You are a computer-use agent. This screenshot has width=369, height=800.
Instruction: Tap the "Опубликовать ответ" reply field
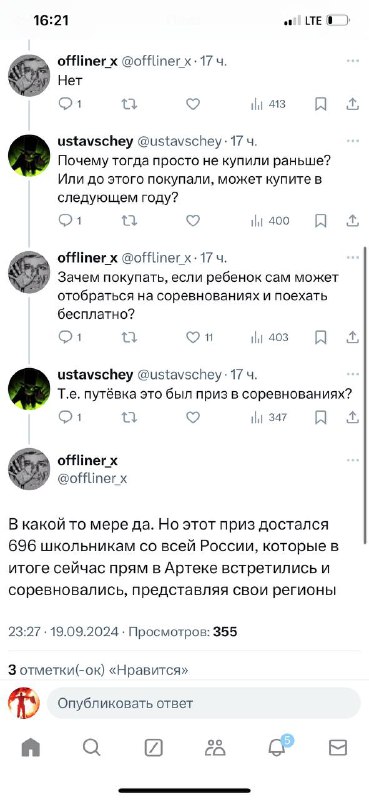pyautogui.click(x=203, y=703)
